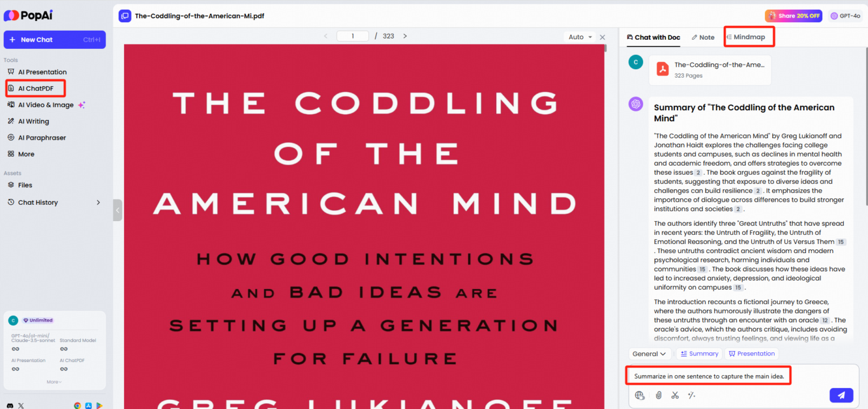Click the PopAi logo

click(x=28, y=15)
